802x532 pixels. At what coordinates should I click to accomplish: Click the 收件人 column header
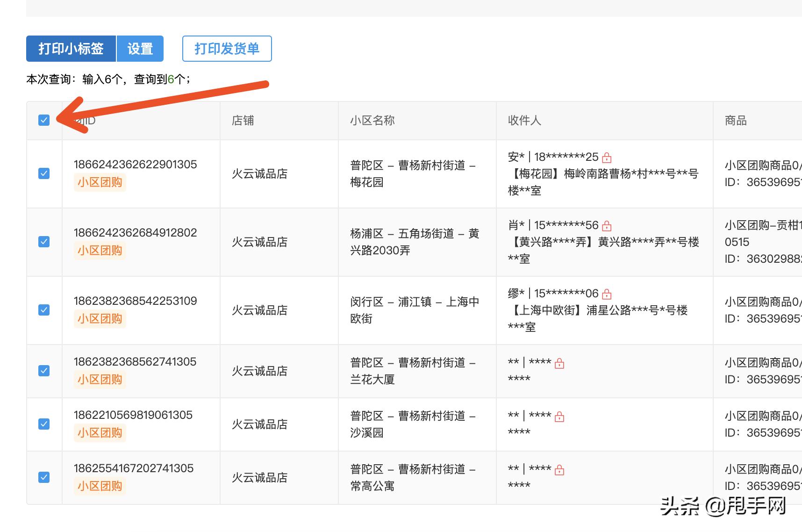click(x=524, y=121)
